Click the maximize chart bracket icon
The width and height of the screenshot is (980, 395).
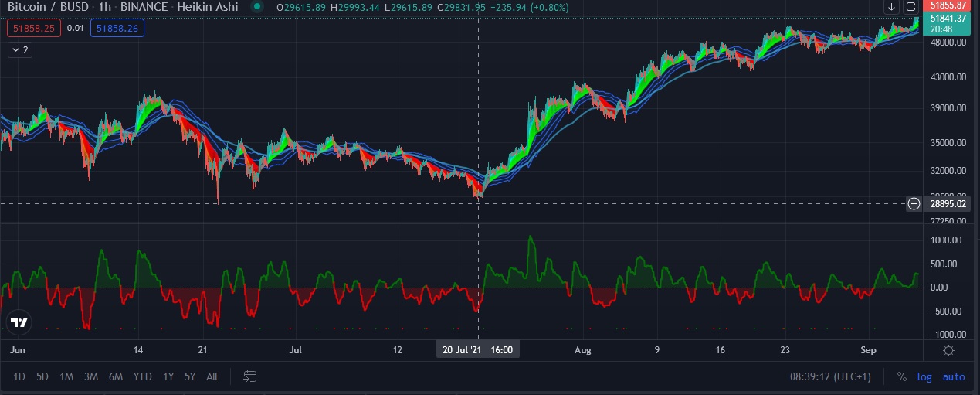910,7
